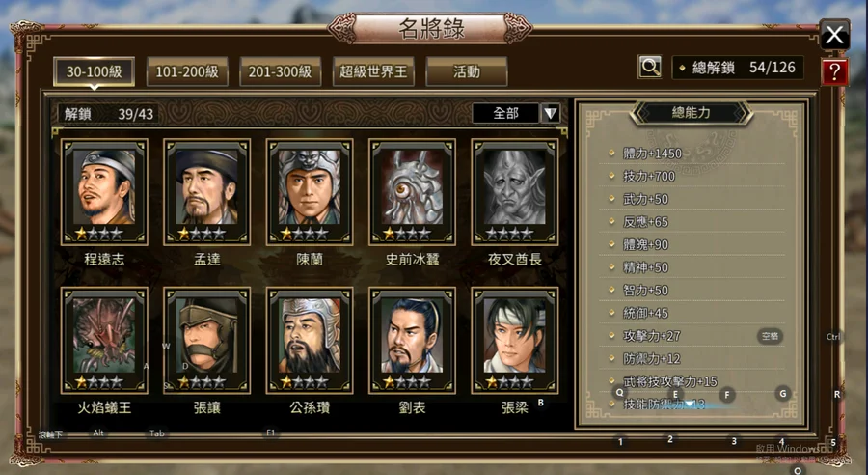Screen dimensions: 868x475
Task: Open the 劉表 general portrait
Action: (x=412, y=335)
